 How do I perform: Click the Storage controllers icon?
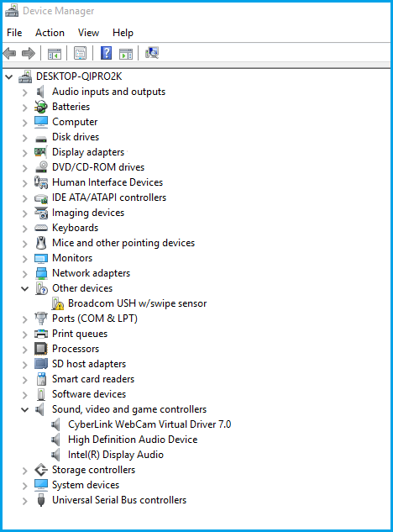point(41,470)
